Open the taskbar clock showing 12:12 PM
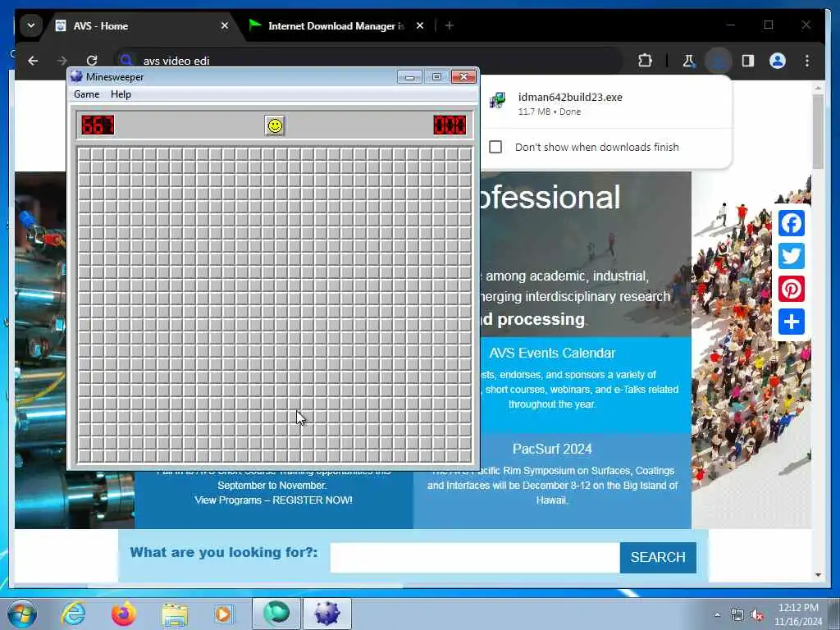The height and width of the screenshot is (630, 840). tap(797, 614)
